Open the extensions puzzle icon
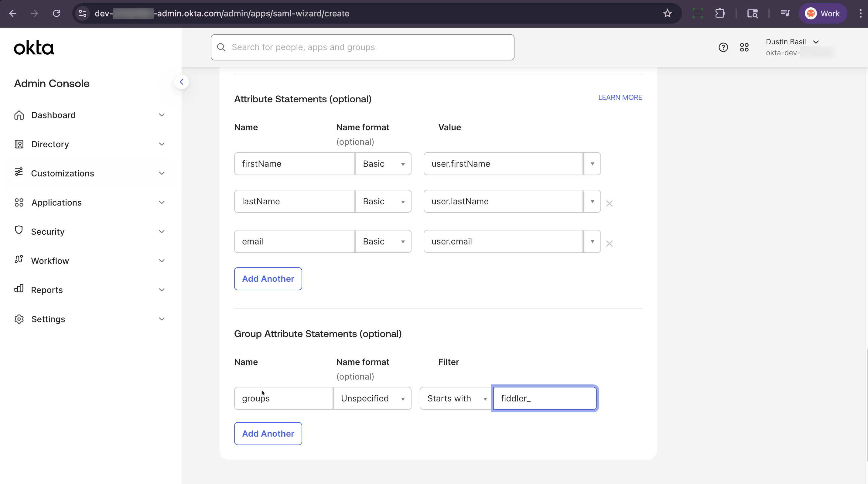Screen dimensions: 868x484 (720, 13)
